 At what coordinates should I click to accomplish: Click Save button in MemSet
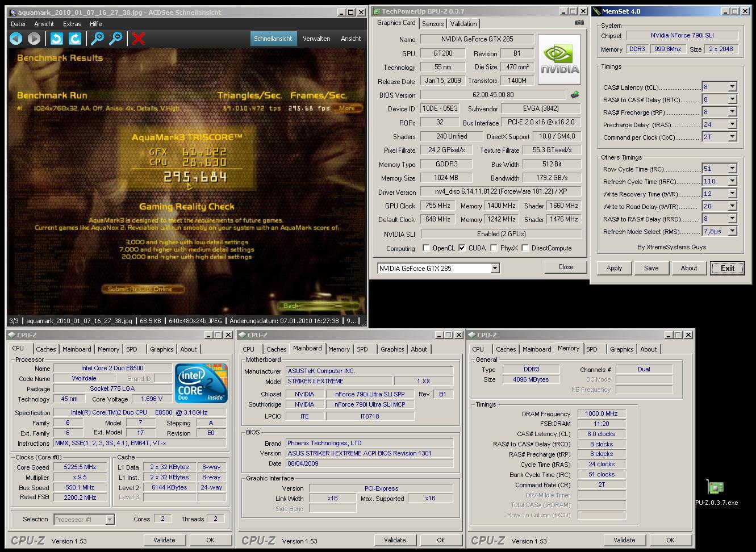(651, 268)
